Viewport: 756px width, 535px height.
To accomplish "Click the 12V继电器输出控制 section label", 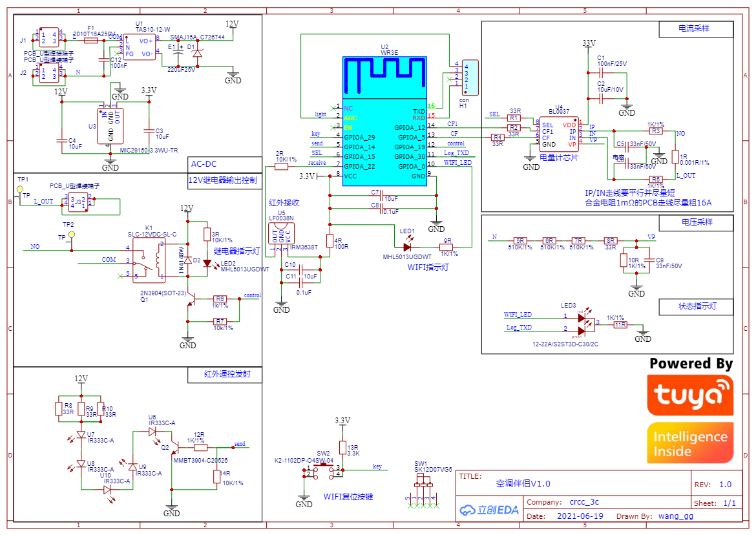I will [x=222, y=180].
